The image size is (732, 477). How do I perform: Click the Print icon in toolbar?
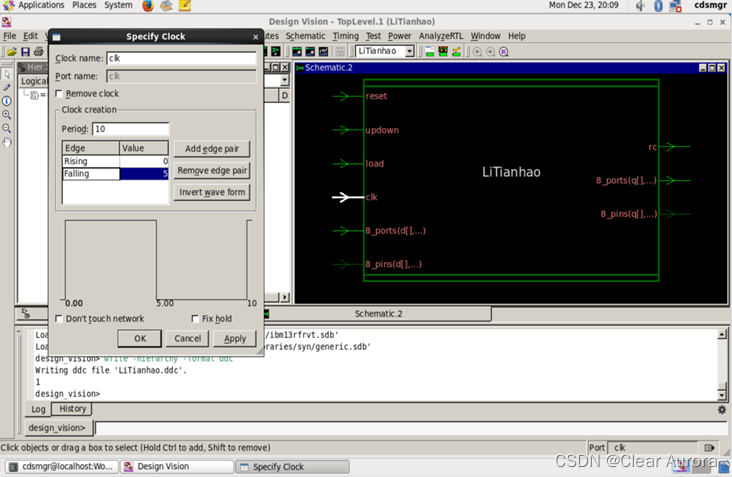click(40, 52)
